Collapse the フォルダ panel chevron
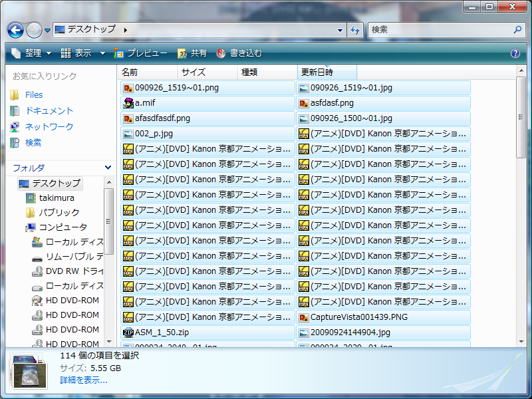 pyautogui.click(x=108, y=168)
